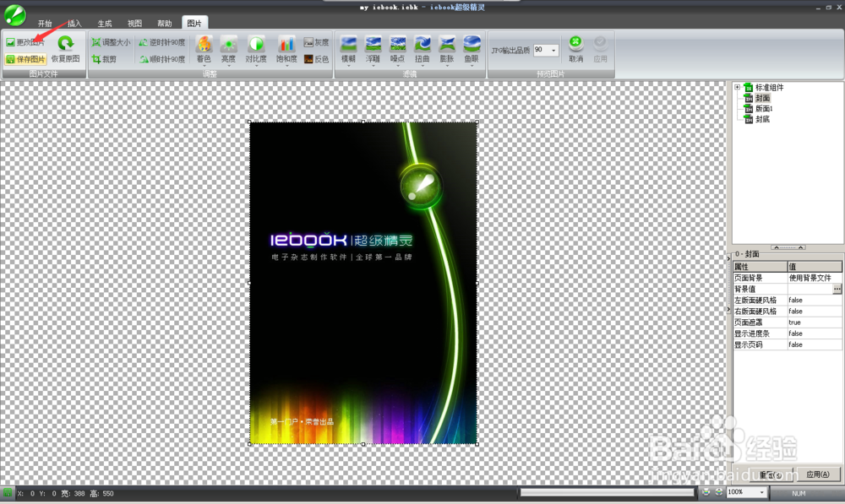Click the 取消 (cancel) preview button
The height and width of the screenshot is (504, 845).
(575, 50)
